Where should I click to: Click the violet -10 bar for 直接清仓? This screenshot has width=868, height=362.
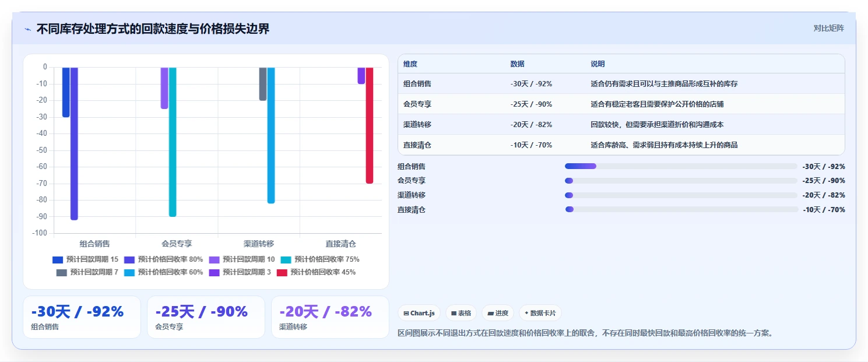point(361,75)
